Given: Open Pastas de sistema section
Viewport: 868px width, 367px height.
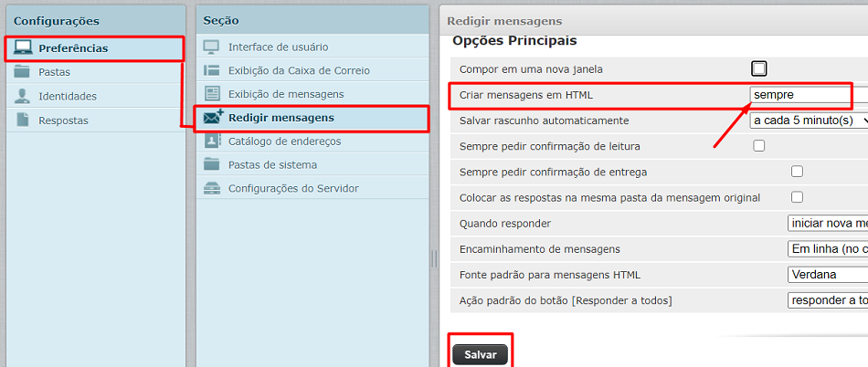Looking at the screenshot, I should (x=272, y=164).
